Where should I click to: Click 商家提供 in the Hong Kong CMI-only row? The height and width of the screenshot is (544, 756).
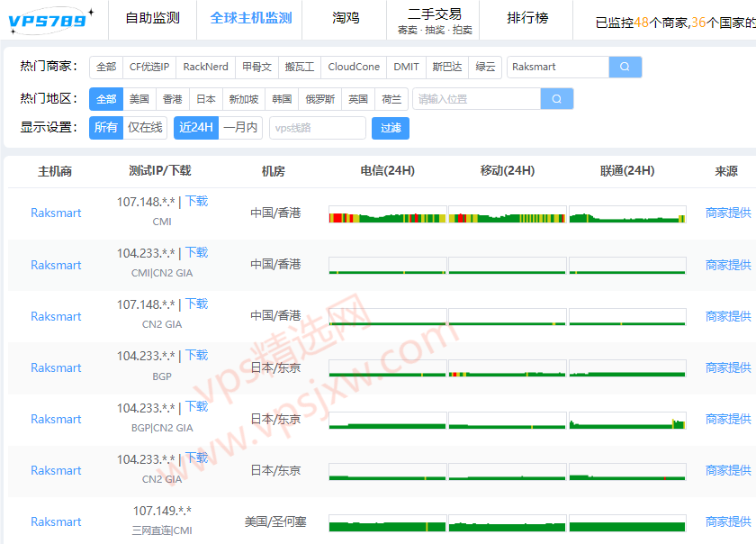coord(728,213)
